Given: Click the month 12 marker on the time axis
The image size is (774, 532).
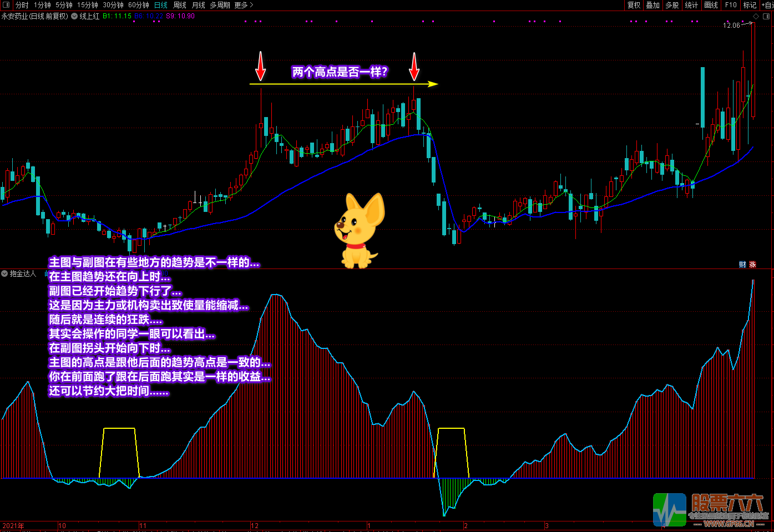Looking at the screenshot, I should (x=255, y=525).
